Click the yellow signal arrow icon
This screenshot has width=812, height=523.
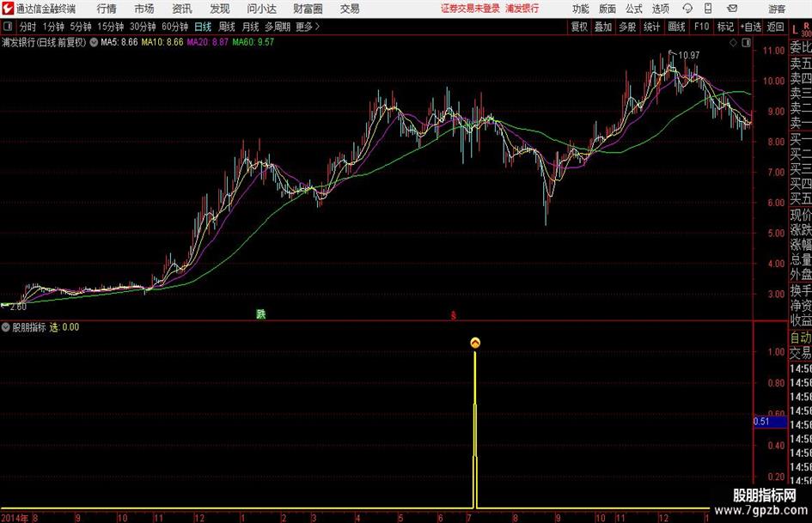click(475, 343)
